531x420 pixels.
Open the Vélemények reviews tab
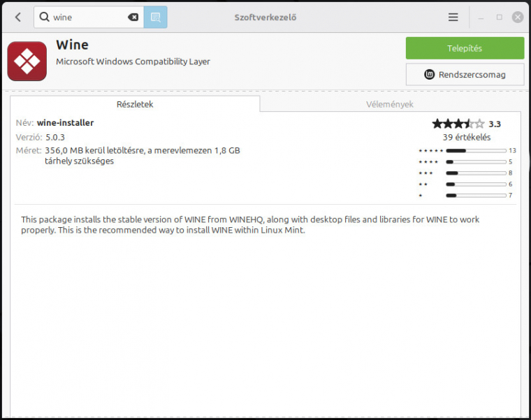(x=390, y=104)
